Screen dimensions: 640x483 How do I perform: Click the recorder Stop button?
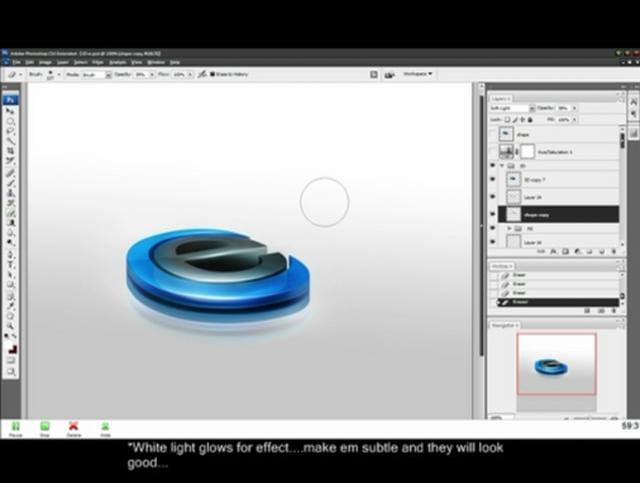44,429
